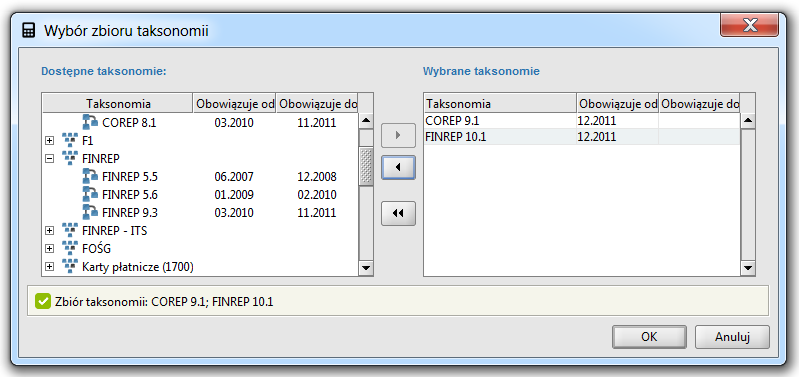Click 11.2011 end date of FINREP 9.3
799x377 pixels.
[317, 212]
